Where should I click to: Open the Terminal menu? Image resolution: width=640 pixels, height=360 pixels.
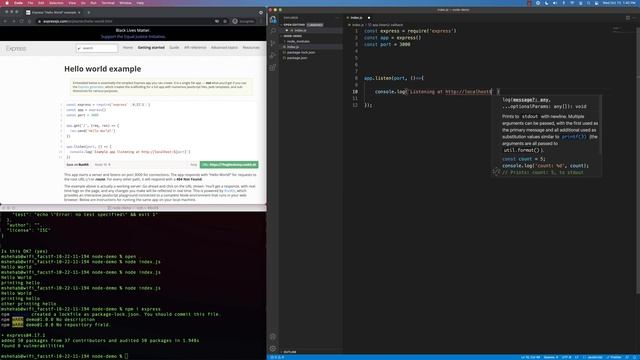tap(108, 3)
